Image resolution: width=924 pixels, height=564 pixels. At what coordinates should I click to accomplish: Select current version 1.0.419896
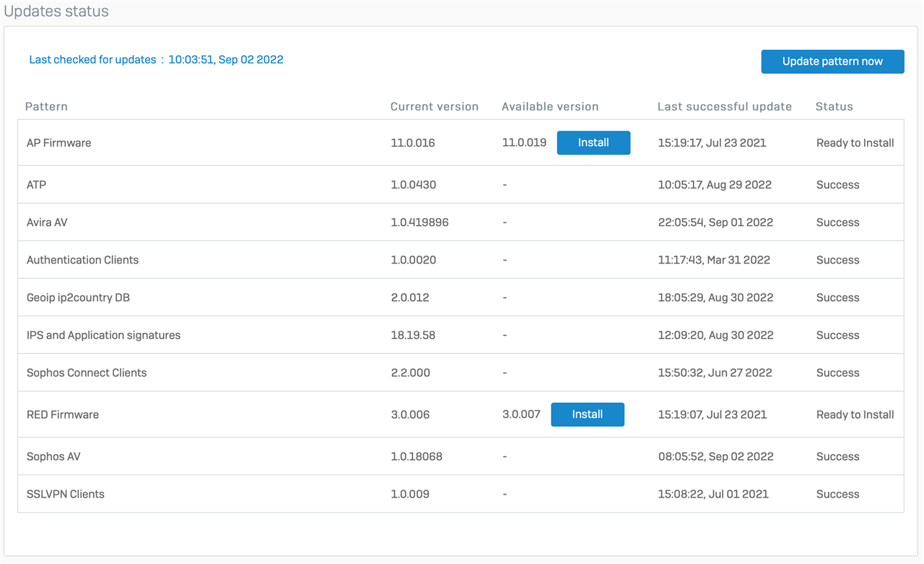pyautogui.click(x=419, y=222)
